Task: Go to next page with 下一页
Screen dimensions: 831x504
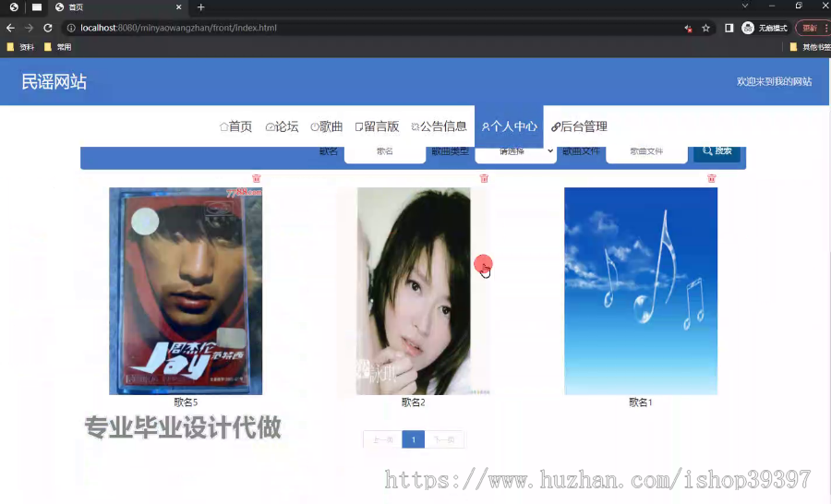Action: click(444, 439)
